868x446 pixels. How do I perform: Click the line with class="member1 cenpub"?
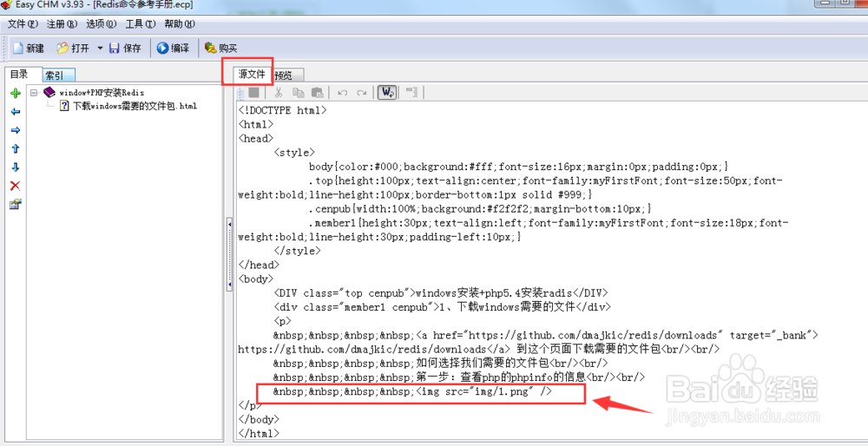[442, 306]
